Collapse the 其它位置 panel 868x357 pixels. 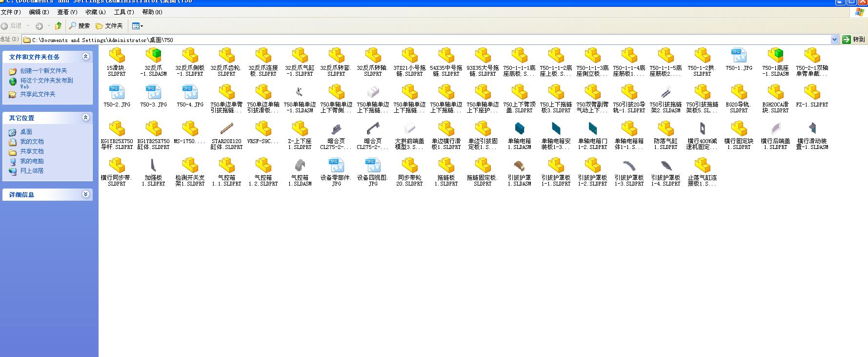tap(86, 118)
